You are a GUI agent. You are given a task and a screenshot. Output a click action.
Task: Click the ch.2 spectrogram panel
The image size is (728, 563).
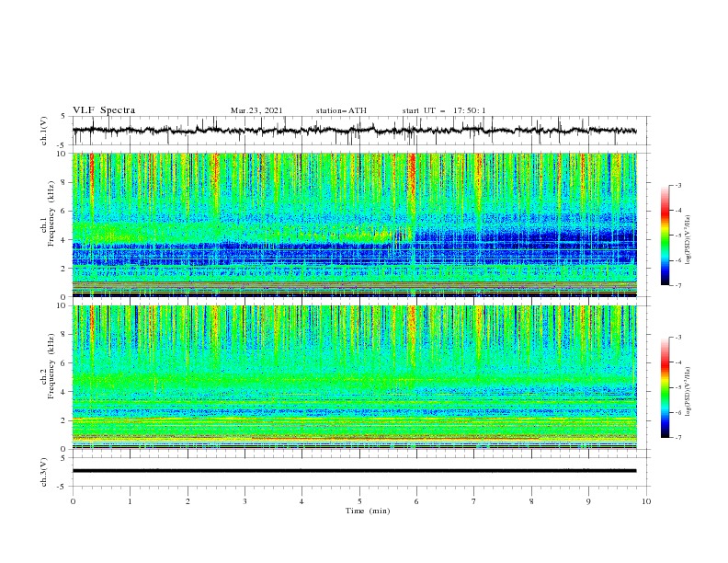[354, 377]
